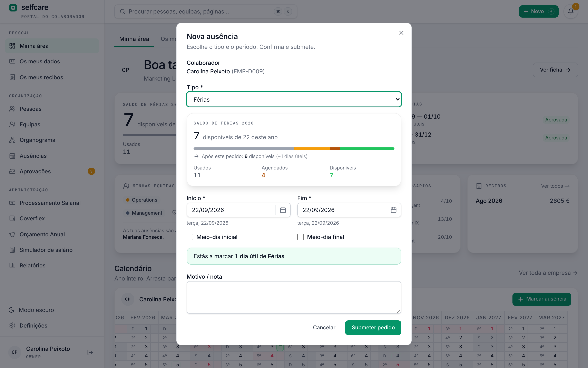Open Minha área in the sidebar
Image resolution: width=588 pixels, height=368 pixels.
point(52,46)
